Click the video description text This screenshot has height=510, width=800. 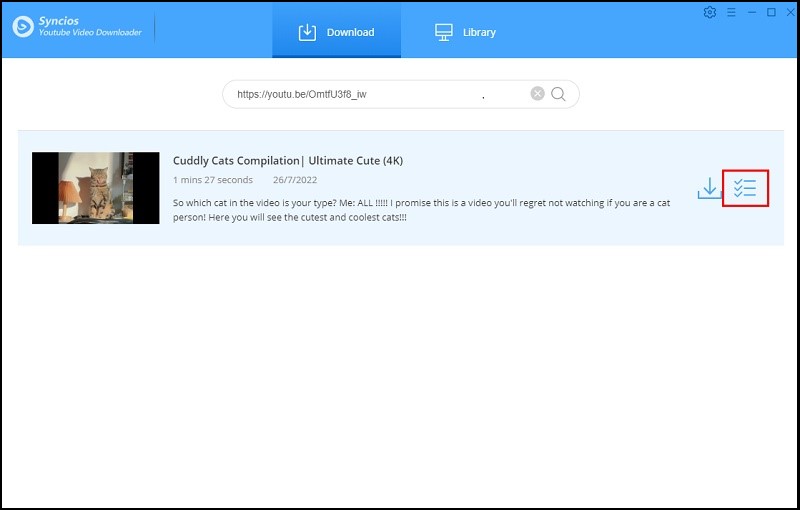[421, 210]
